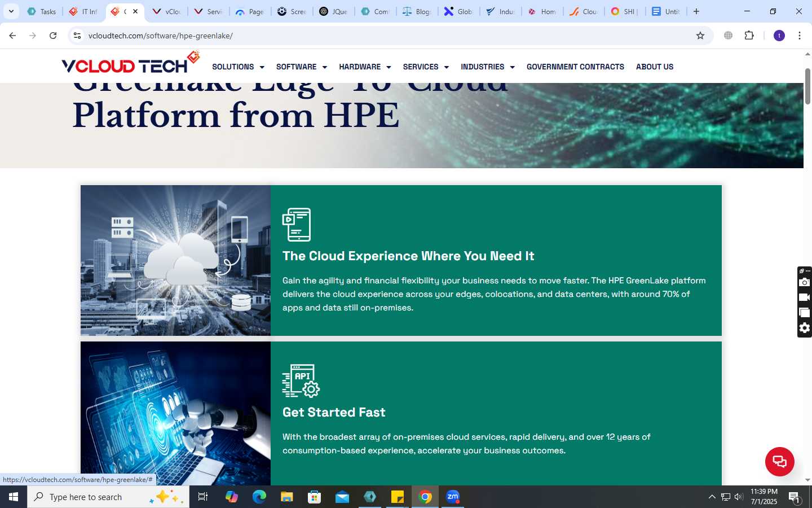
Task: Open File Explorer from the taskbar
Action: (x=286, y=497)
